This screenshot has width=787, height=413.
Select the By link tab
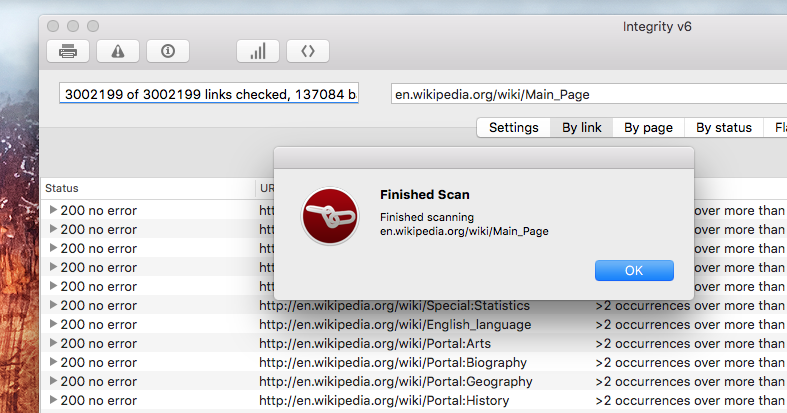pos(582,127)
